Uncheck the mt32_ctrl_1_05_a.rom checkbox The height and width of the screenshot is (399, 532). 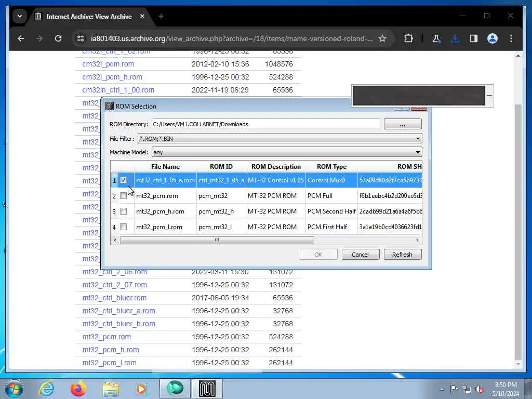tap(124, 180)
